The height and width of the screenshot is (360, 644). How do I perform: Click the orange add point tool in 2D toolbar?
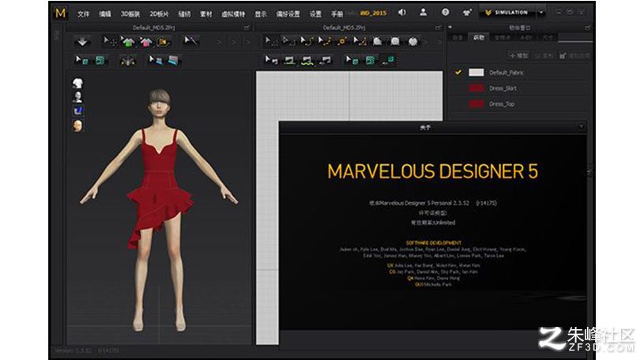point(342,41)
